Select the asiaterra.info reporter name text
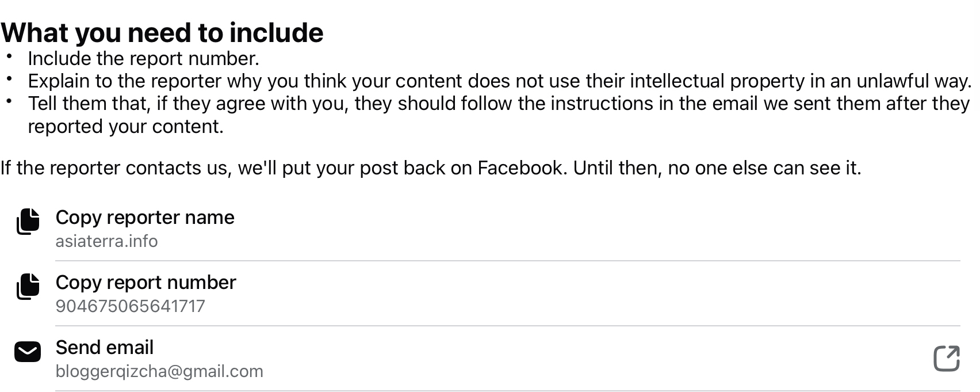 coord(106,241)
